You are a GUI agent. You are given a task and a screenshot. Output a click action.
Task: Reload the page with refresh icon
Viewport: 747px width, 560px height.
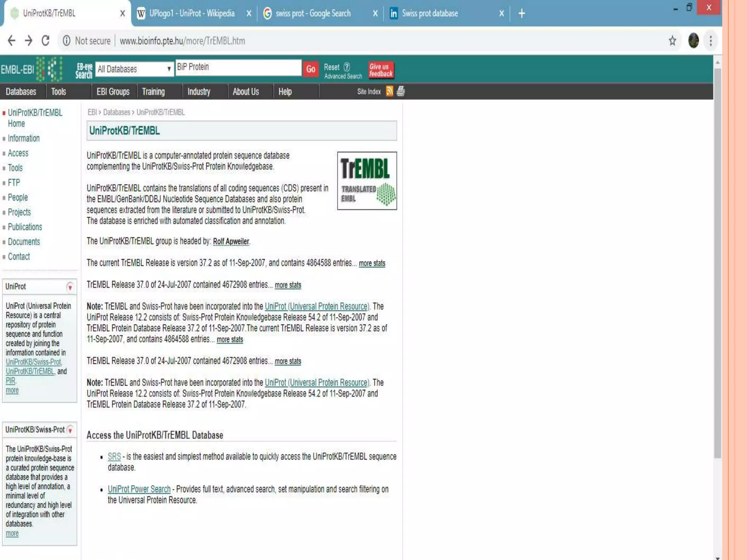point(46,41)
